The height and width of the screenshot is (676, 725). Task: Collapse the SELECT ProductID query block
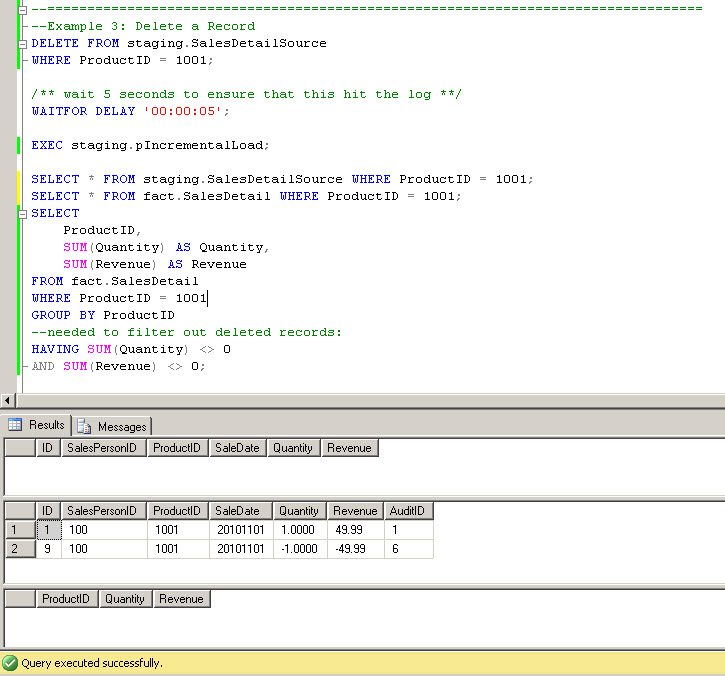[x=22, y=213]
